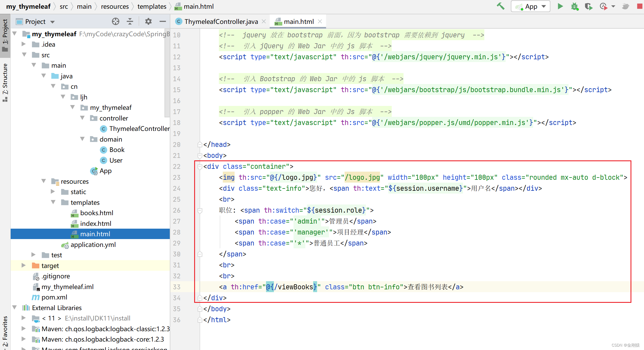Collapse the controller package
Screen dimensions: 644x350
[x=82, y=118]
